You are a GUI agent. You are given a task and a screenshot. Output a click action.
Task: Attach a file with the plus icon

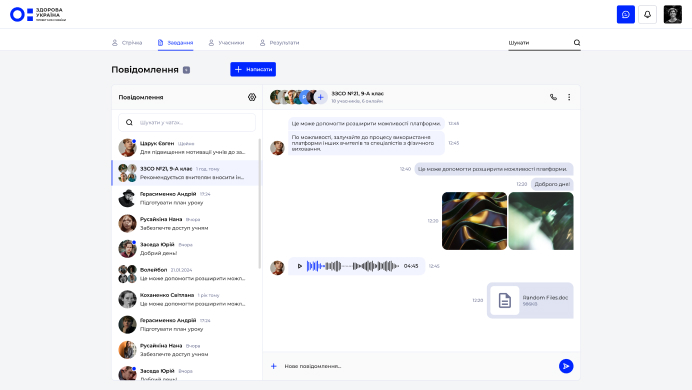[x=274, y=366]
